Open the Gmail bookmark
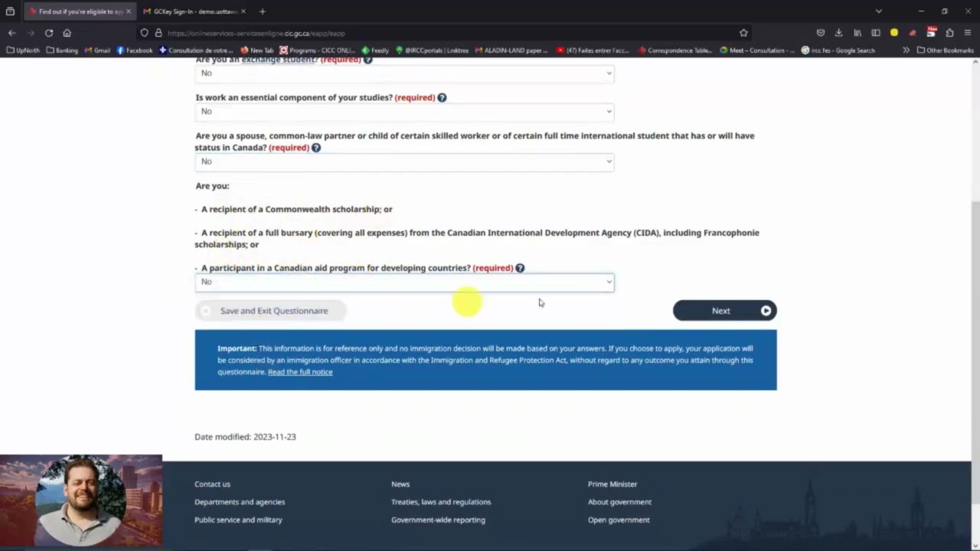This screenshot has width=980, height=551. click(x=97, y=51)
